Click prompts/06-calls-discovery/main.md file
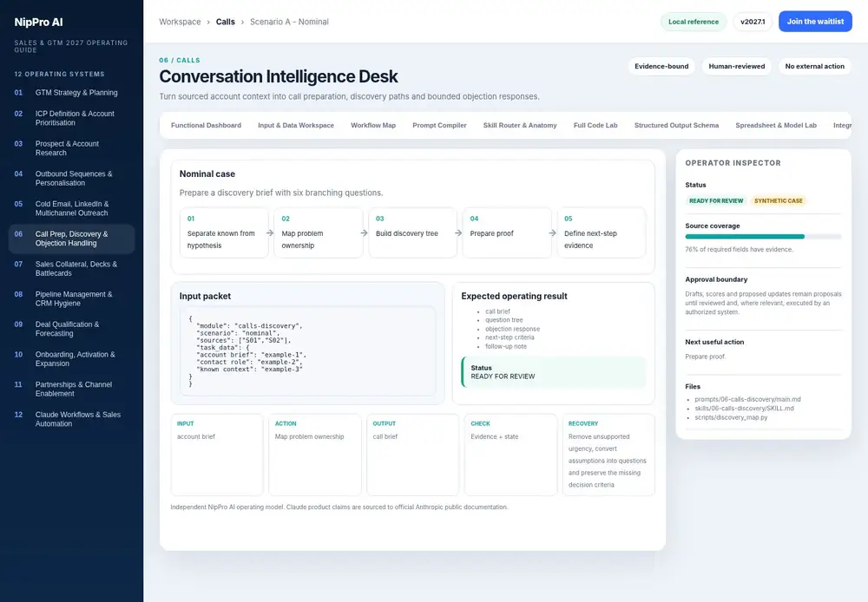Image resolution: width=868 pixels, height=602 pixels. coord(747,400)
